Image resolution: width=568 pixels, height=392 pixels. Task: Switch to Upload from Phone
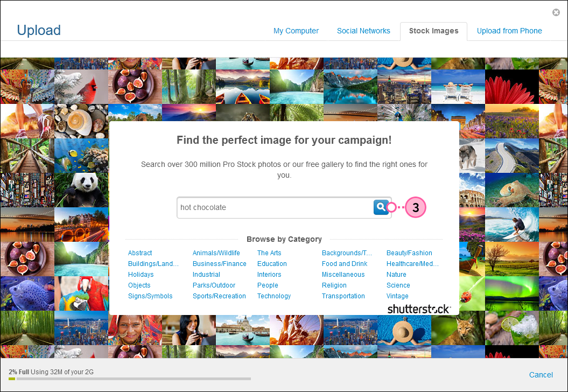(509, 31)
